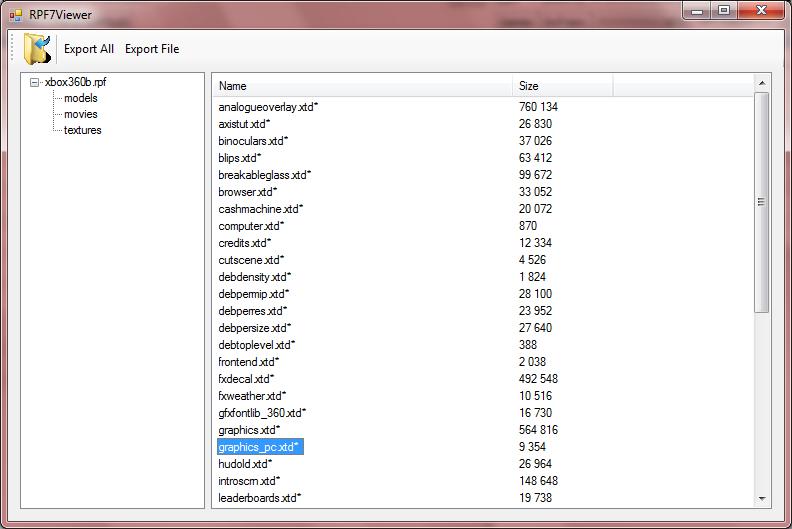Click Export All in the toolbar
Image resolution: width=792 pixels, height=529 pixels.
(89, 49)
